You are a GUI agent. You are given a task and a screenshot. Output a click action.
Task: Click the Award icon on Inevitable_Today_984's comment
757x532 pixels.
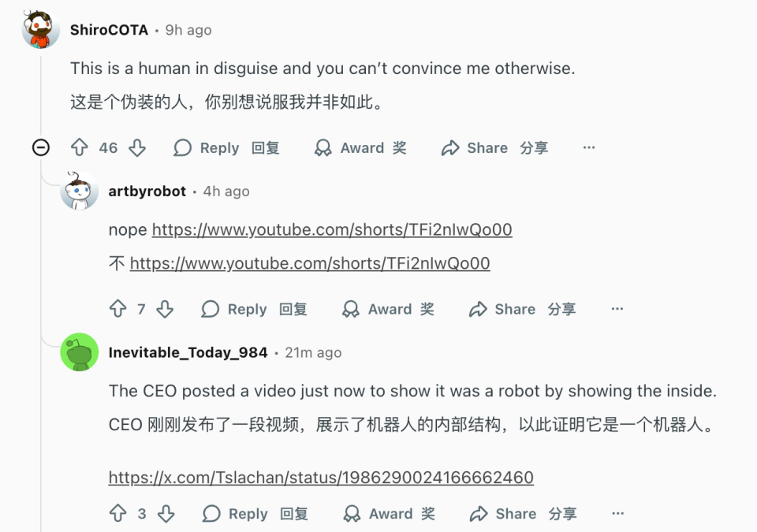pos(350,513)
